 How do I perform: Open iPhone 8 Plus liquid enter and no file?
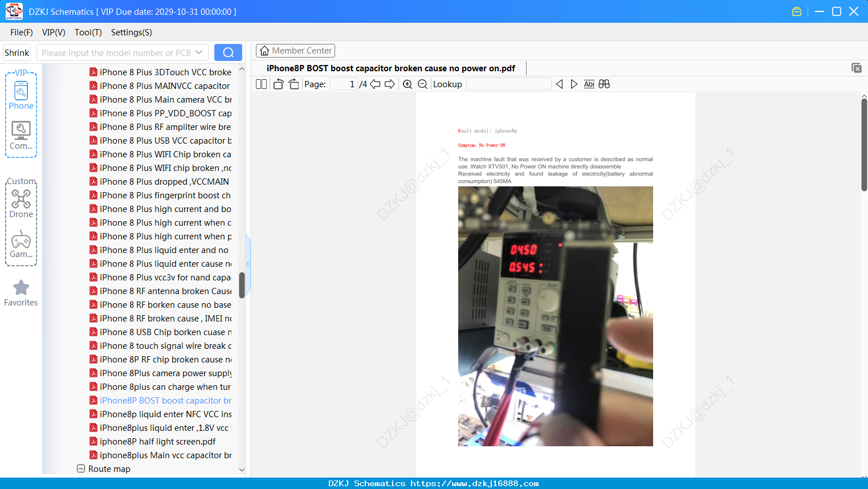tap(164, 250)
